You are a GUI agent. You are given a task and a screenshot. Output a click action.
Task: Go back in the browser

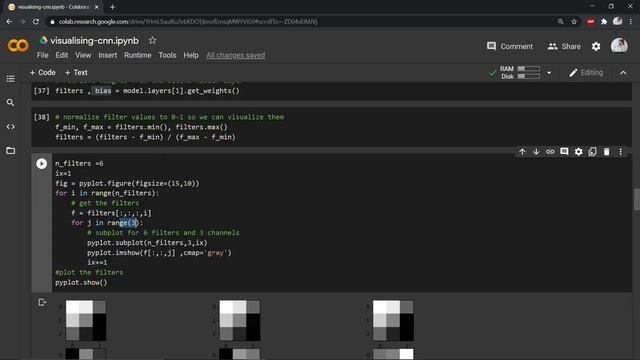[x=9, y=21]
